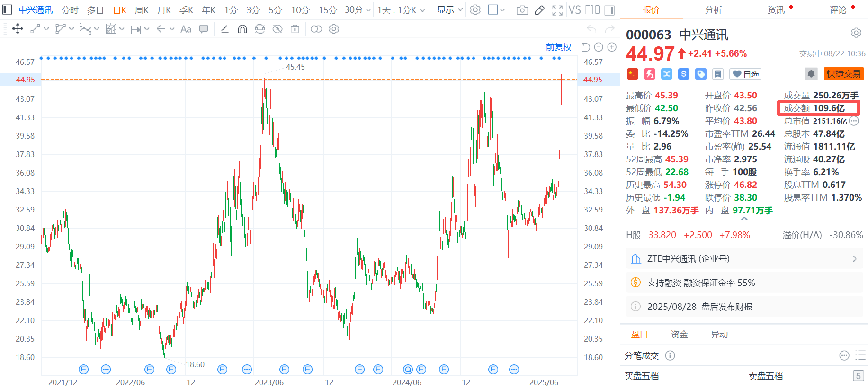Select the range ruler tool
This screenshot has height=389, width=868.
[x=136, y=29]
